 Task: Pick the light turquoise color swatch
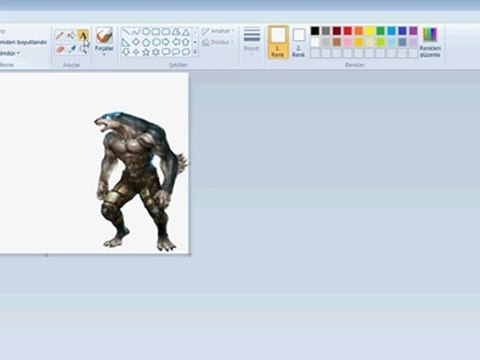392,42
